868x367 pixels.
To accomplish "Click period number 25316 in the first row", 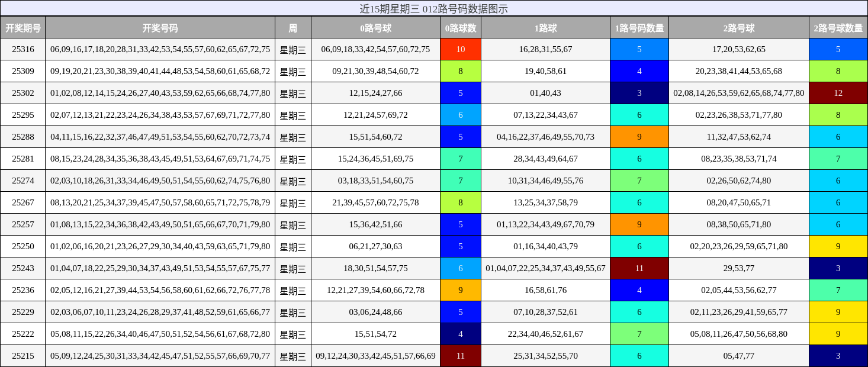I will point(24,50).
